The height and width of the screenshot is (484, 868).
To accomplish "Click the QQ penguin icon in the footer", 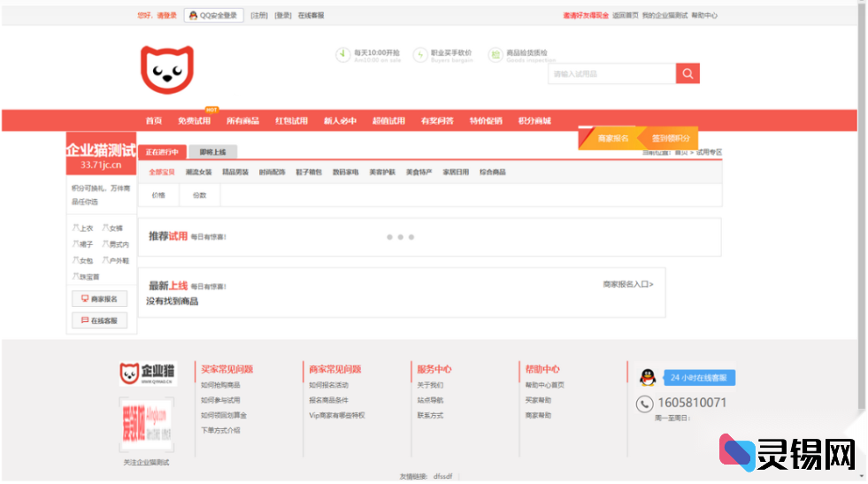I will (648, 378).
